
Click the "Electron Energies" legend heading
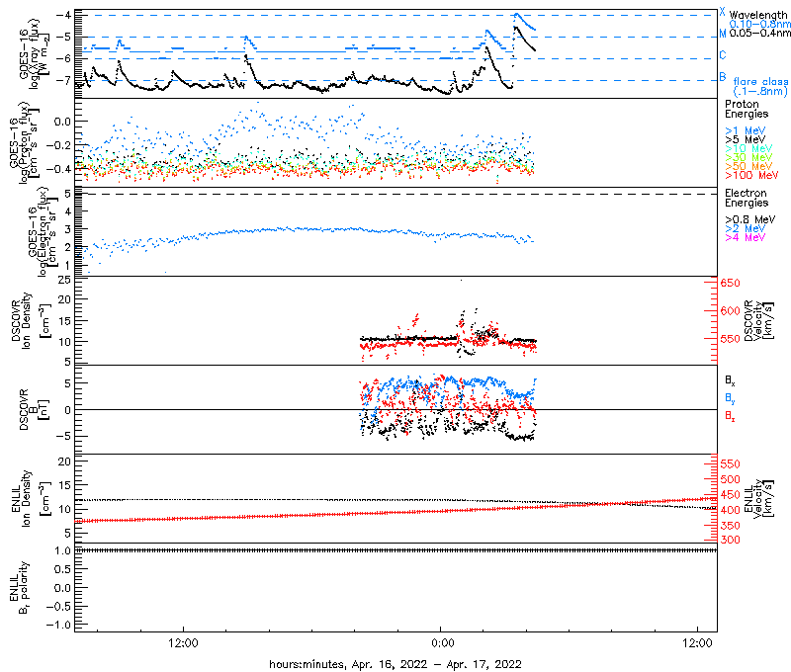point(747,198)
